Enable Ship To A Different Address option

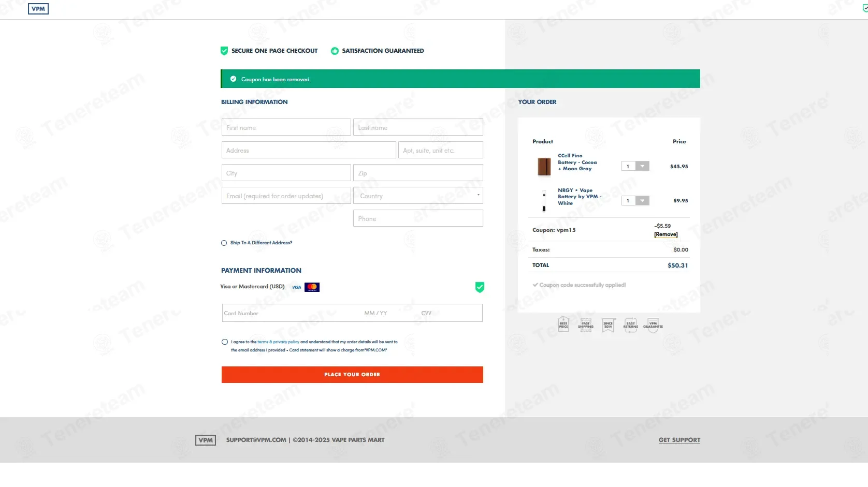(224, 243)
